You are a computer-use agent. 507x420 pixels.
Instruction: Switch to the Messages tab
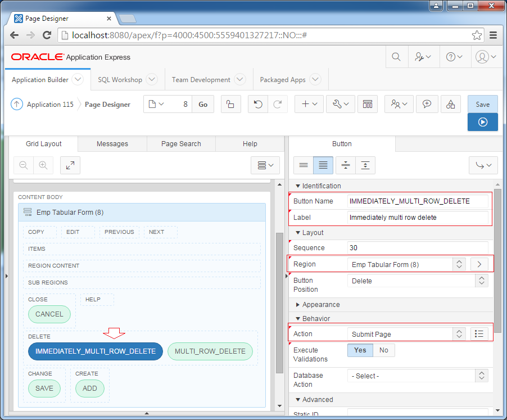pos(112,144)
